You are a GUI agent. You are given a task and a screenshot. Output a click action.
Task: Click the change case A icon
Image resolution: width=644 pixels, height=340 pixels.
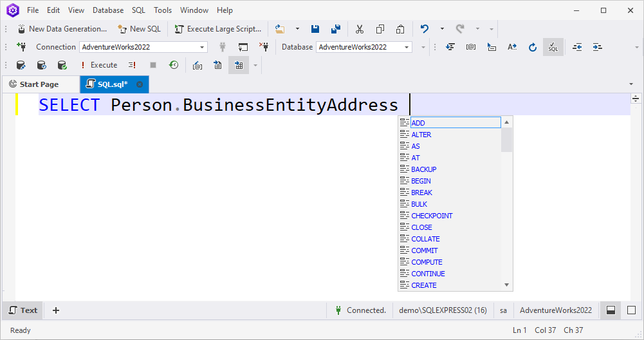(x=511, y=47)
